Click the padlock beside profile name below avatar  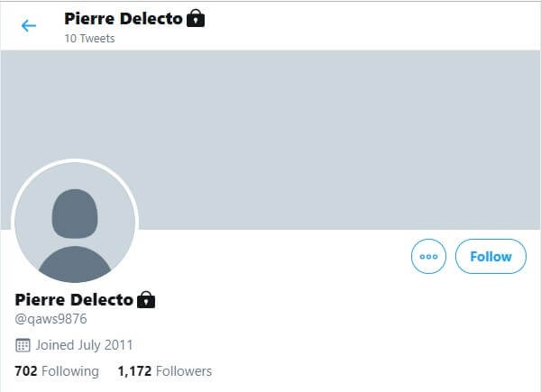146,299
